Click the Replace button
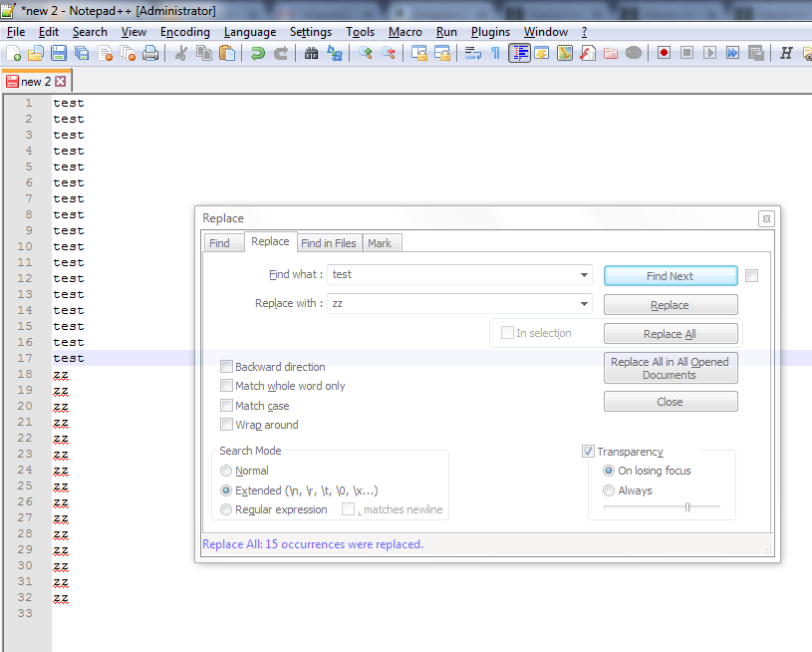The image size is (812, 652). point(671,305)
